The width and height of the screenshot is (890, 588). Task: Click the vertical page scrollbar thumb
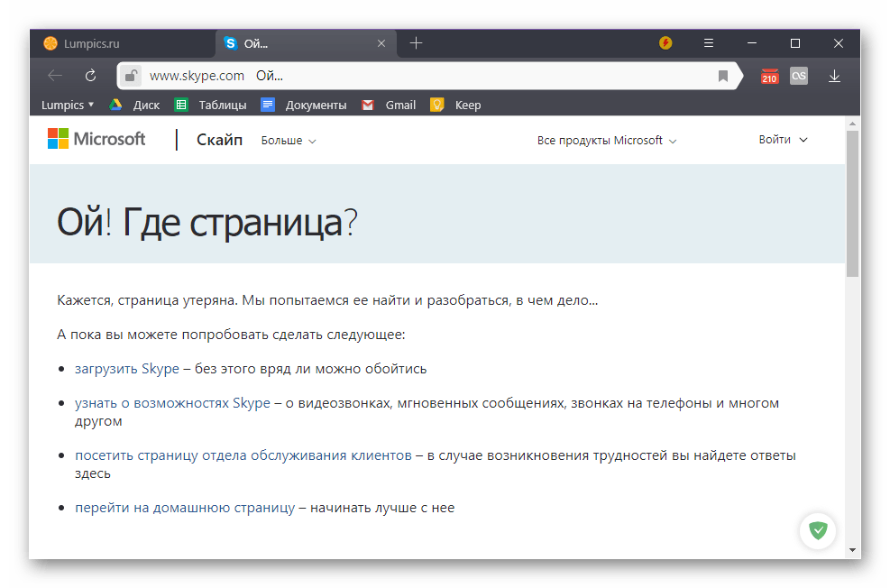(x=852, y=203)
